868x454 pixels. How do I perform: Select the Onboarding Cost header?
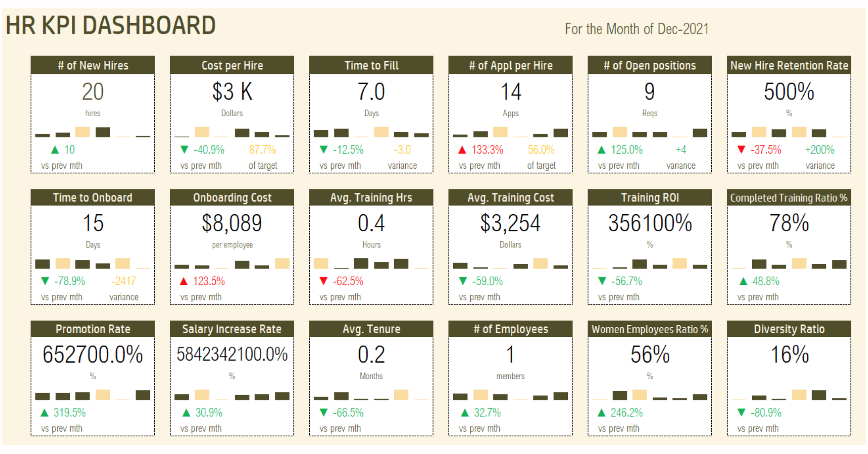(x=232, y=197)
